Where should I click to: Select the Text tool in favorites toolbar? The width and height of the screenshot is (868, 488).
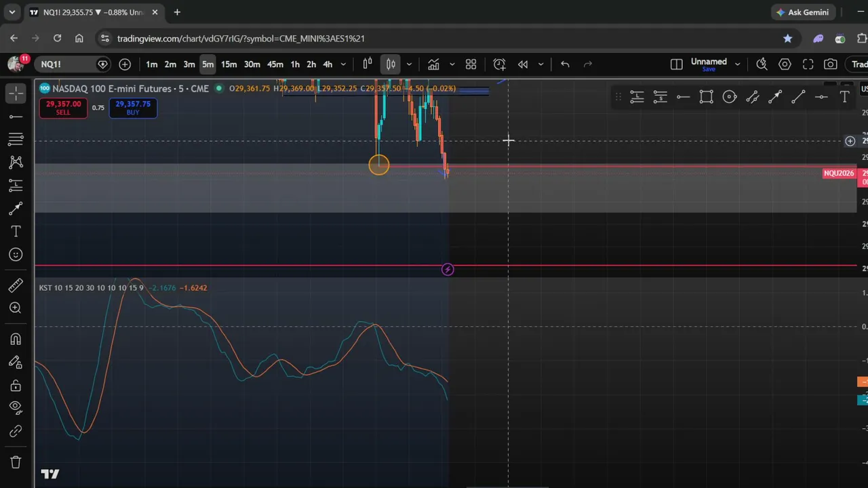(844, 97)
